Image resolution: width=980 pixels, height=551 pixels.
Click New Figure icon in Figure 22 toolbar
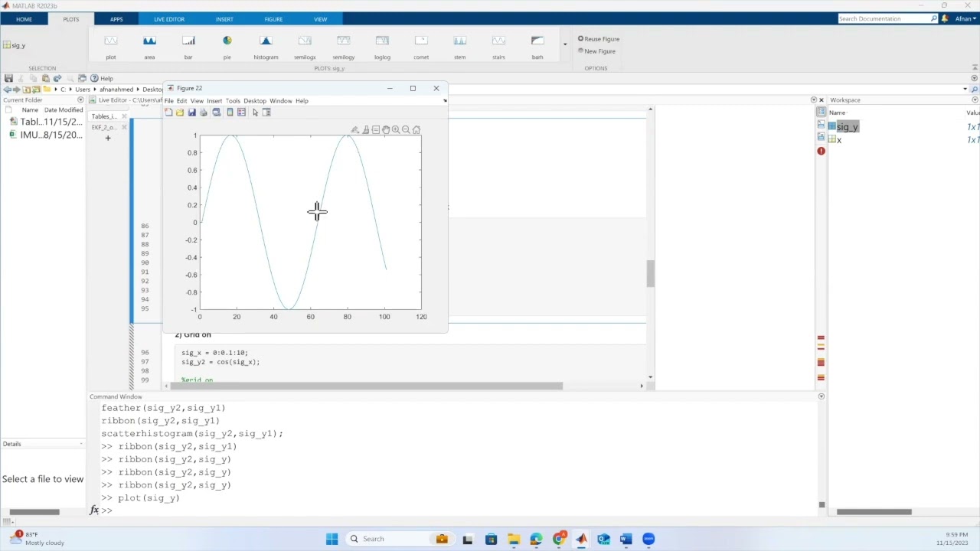(x=168, y=112)
